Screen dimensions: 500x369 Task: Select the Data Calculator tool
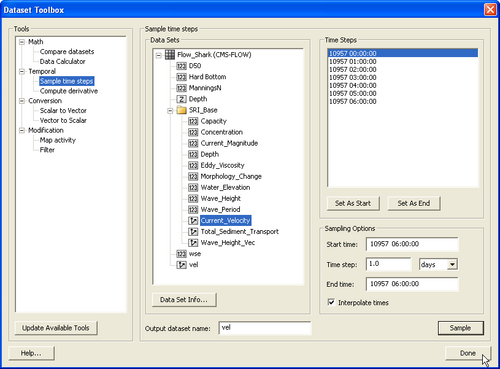62,61
